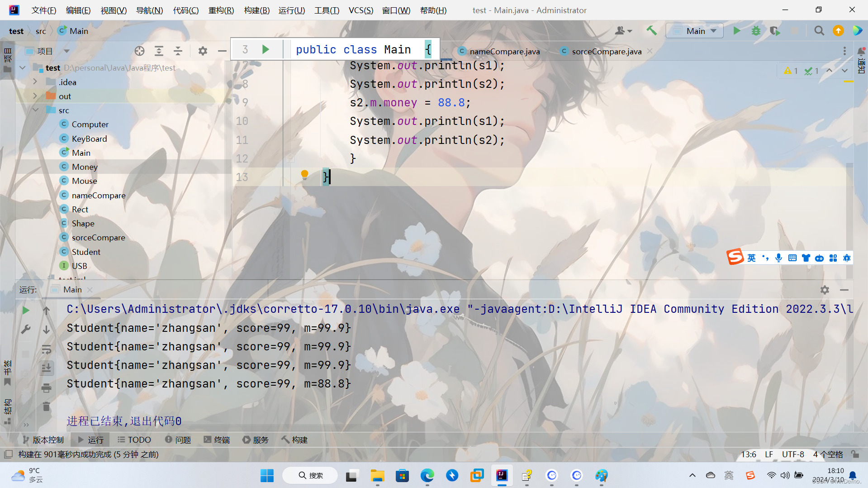Close the Main run tab
This screenshot has height=488, width=868.
tap(90, 290)
